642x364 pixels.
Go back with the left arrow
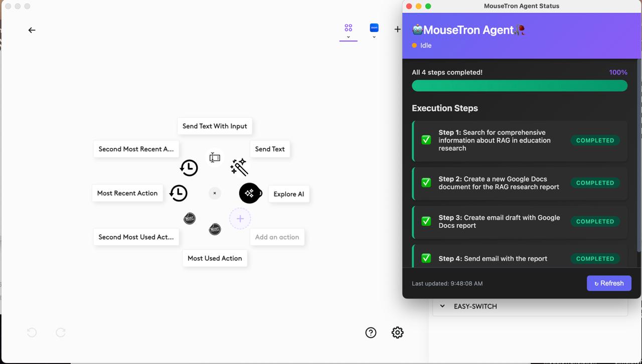[x=32, y=30]
